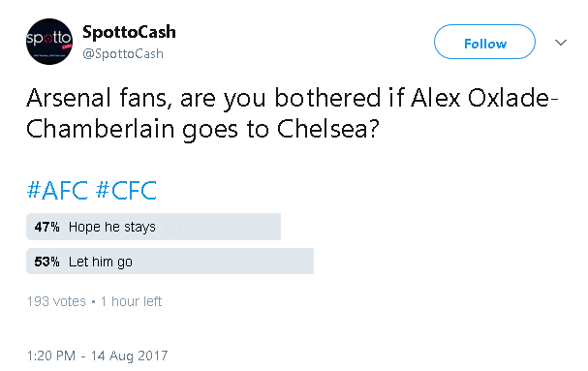The width and height of the screenshot is (588, 371).
Task: Open the #CFC hashtag
Action: [x=126, y=190]
